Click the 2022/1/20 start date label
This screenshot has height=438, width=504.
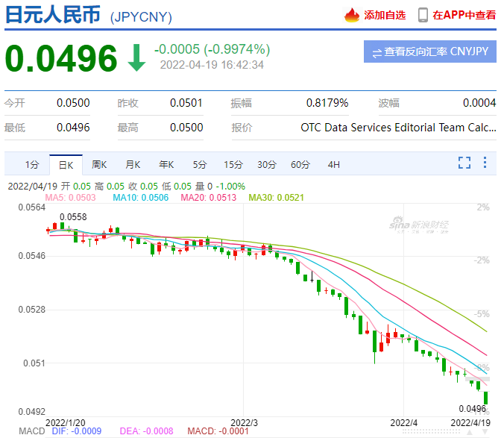click(66, 423)
